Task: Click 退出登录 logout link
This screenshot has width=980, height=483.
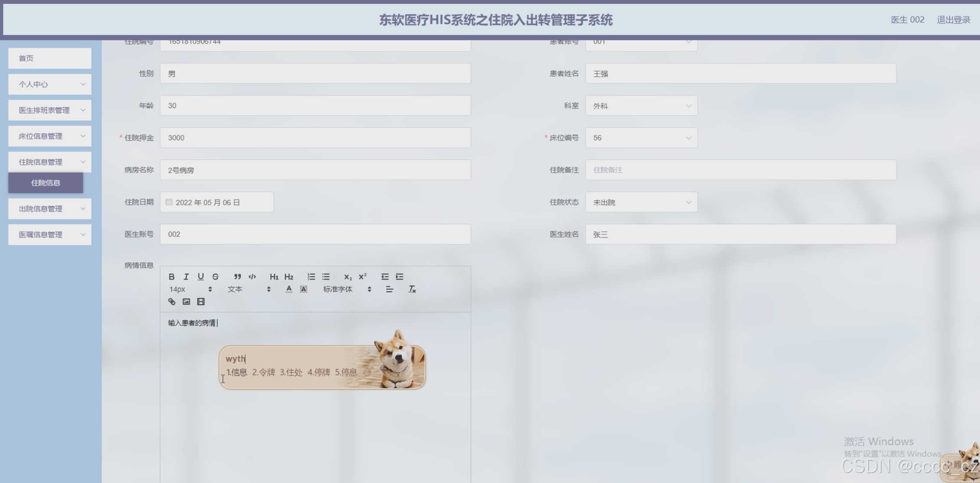Action: pyautogui.click(x=953, y=20)
